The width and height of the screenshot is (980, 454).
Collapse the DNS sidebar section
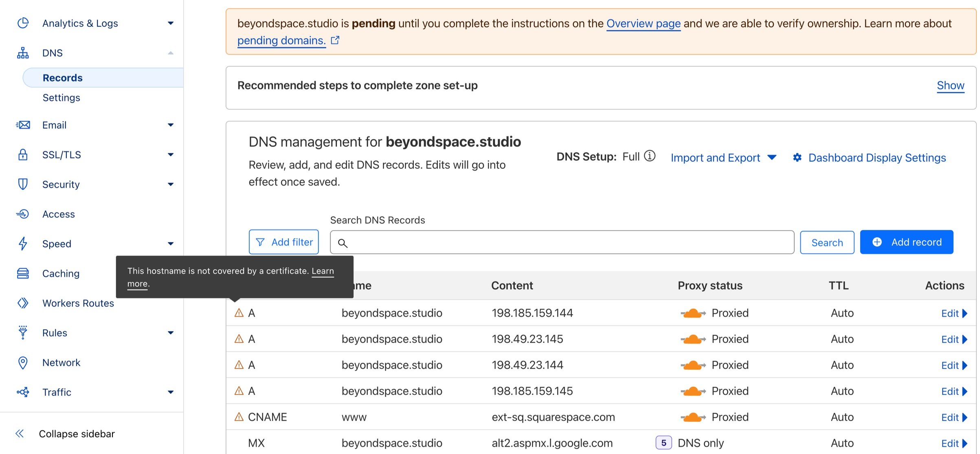171,53
